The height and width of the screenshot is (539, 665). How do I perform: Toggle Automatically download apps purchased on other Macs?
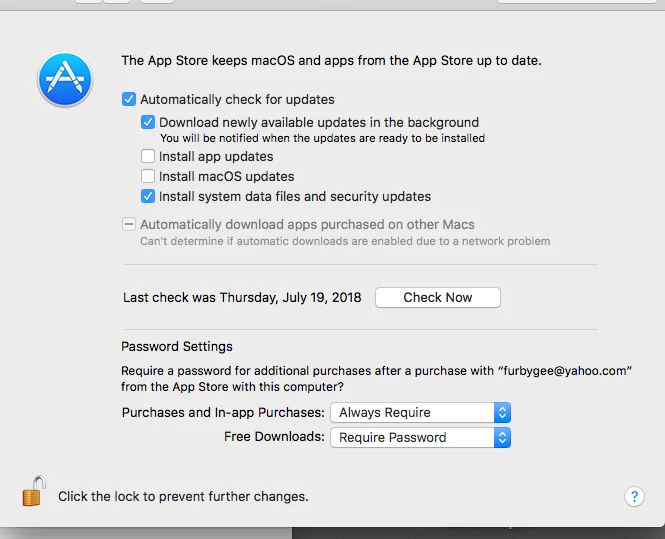coord(129,224)
